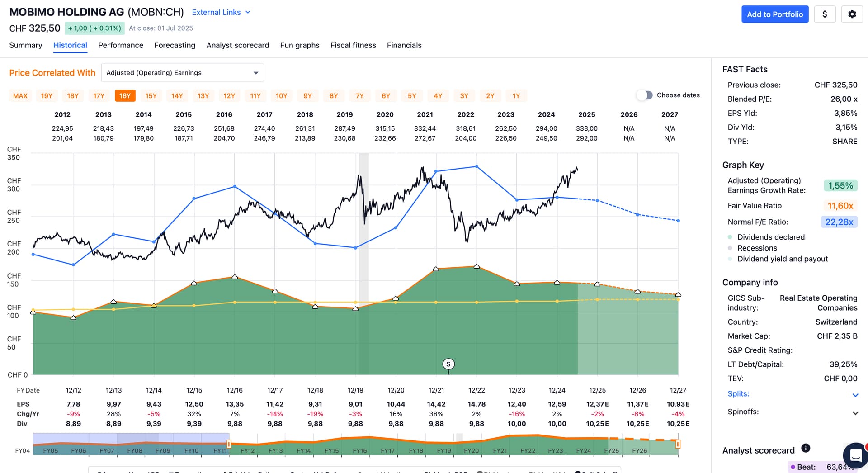Toggle Dividend yield and payout label
Screen dimensions: 868x473
(x=783, y=259)
